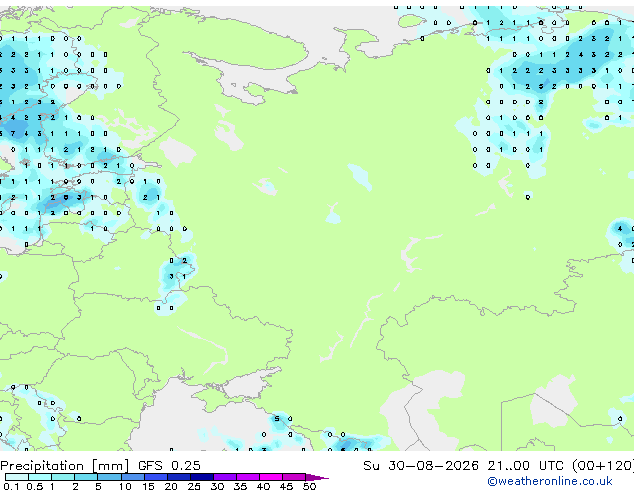
Task: Click the legend value label '50'
Action: (x=309, y=486)
